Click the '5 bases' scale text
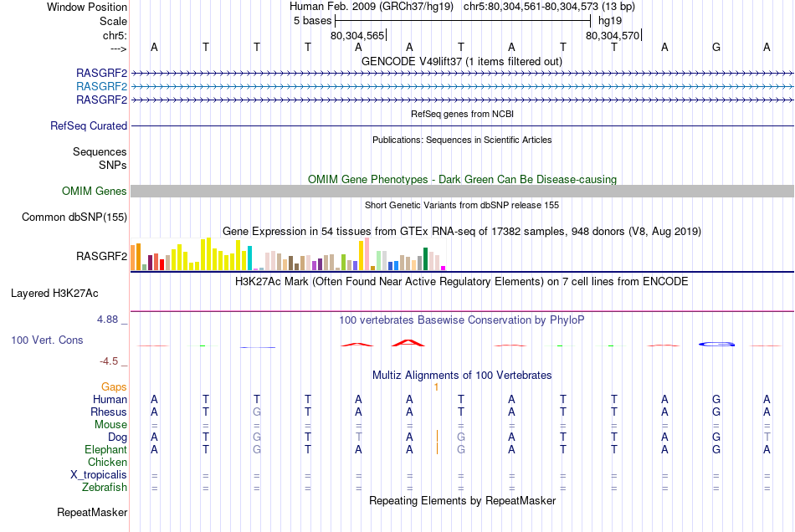This screenshot has width=795, height=532. click(x=312, y=21)
